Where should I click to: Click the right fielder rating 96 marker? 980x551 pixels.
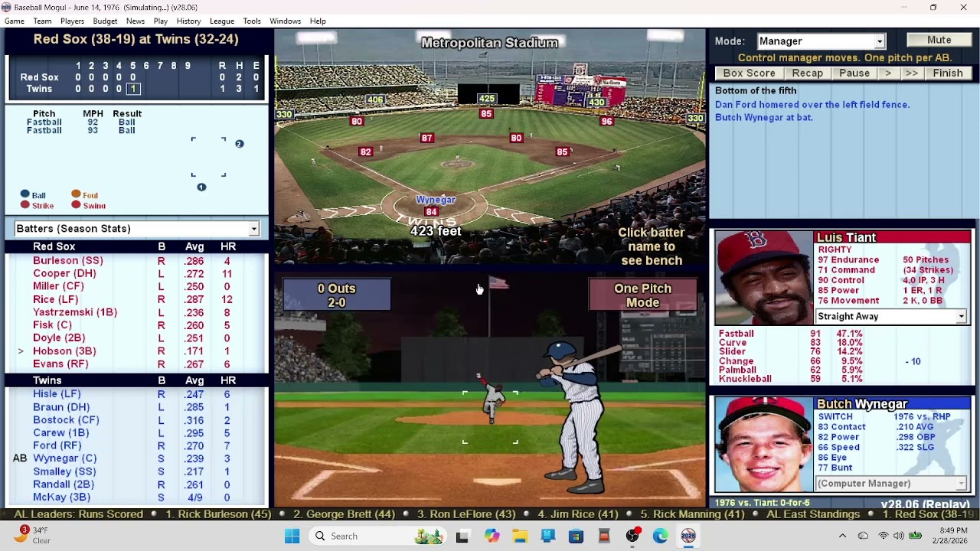[x=607, y=121]
